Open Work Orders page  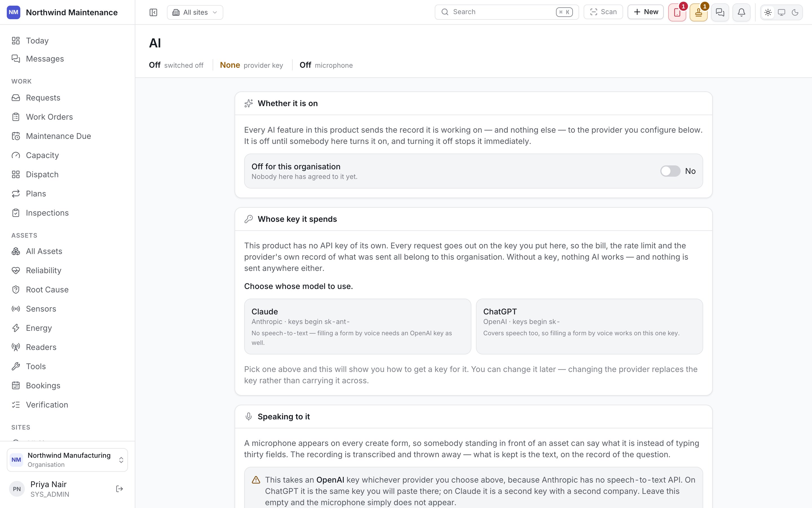[x=67, y=117]
